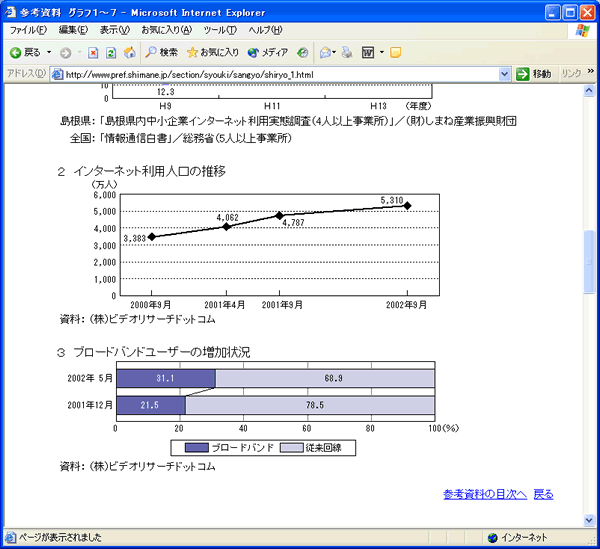Click the History icon in toolbar

point(302,53)
